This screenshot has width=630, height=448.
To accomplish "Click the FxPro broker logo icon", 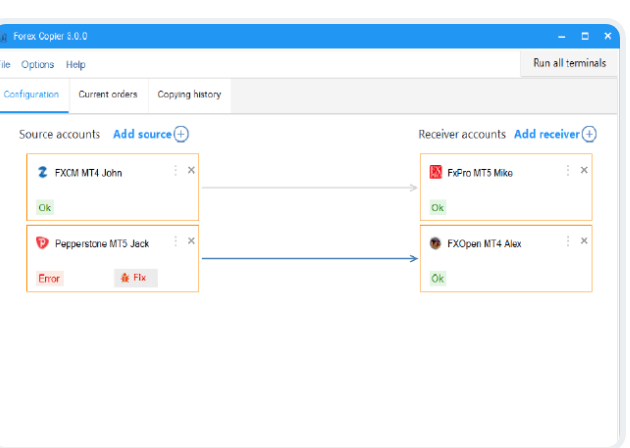I will (x=436, y=172).
